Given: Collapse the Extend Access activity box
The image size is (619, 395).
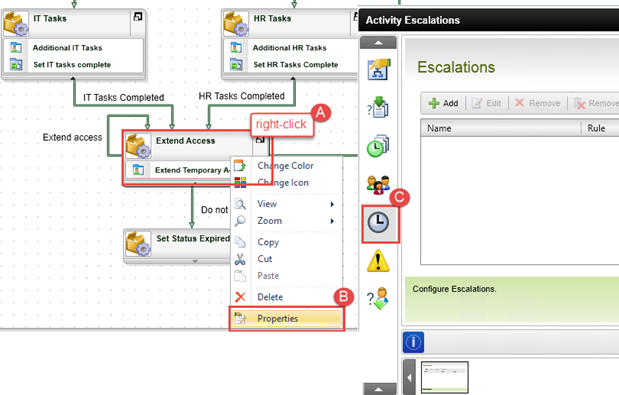Looking at the screenshot, I should click(260, 139).
